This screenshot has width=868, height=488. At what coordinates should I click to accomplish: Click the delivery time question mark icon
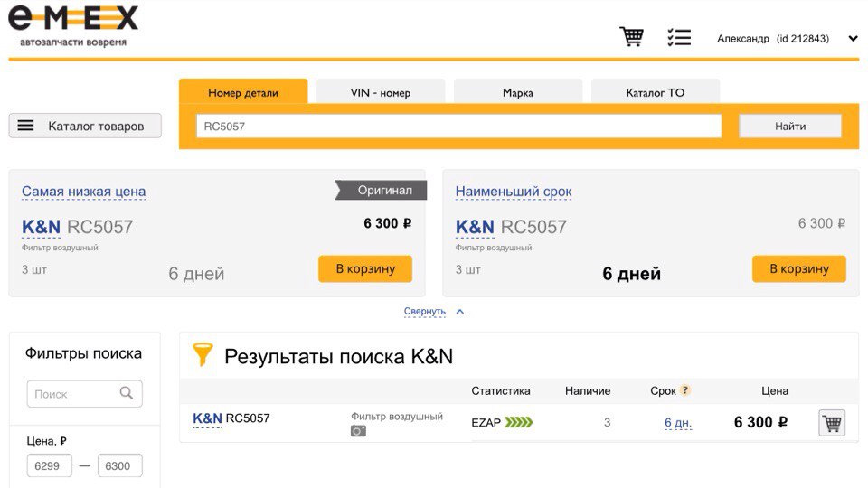685,390
